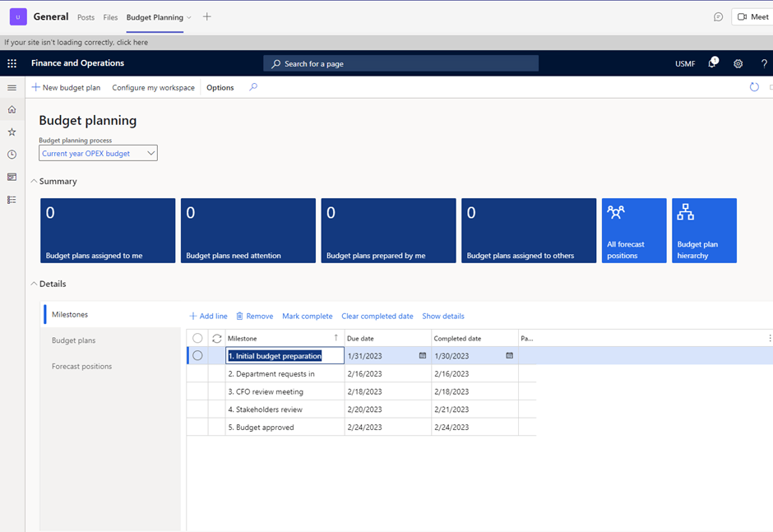Open the due date calendar picker for 1/31/2023
773x532 pixels.
pyautogui.click(x=423, y=355)
